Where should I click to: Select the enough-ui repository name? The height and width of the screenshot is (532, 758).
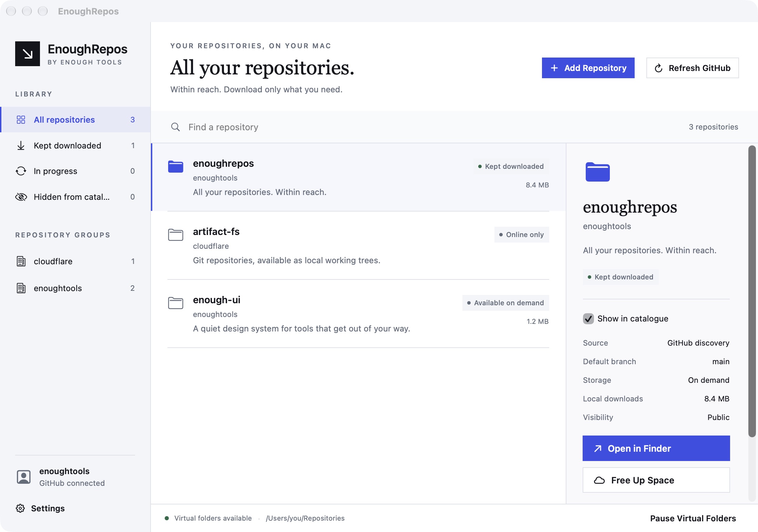(217, 300)
